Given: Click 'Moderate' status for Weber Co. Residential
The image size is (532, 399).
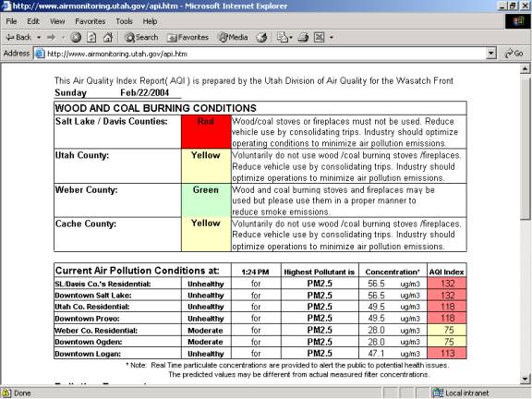Looking at the screenshot, I should pyautogui.click(x=205, y=331).
